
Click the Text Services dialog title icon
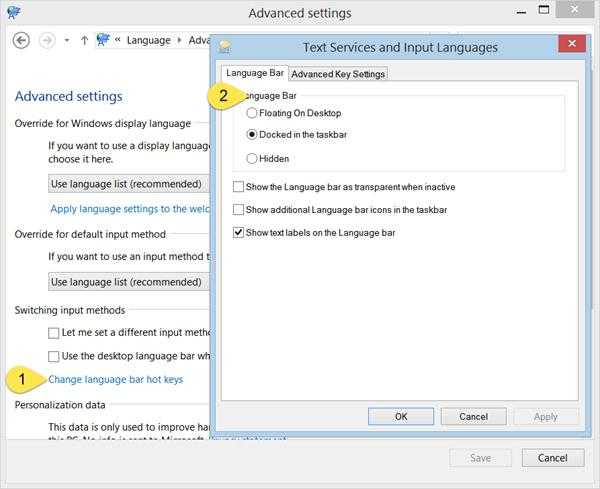pos(225,47)
